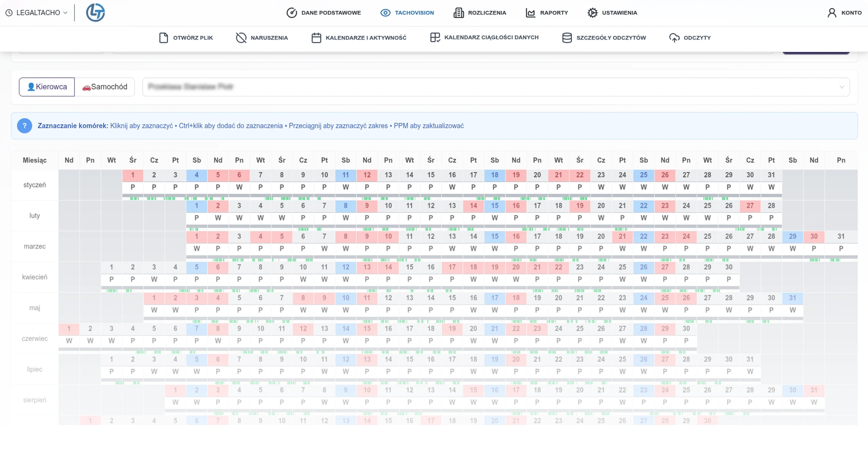The height and width of the screenshot is (450, 868).
Task: Open the Naruszenia tab
Action: [262, 38]
